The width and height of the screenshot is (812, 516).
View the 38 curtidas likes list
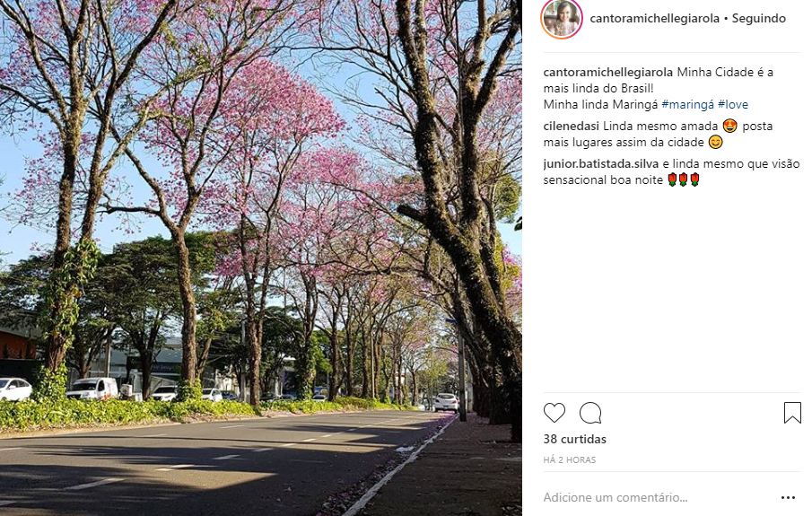pyautogui.click(x=575, y=439)
